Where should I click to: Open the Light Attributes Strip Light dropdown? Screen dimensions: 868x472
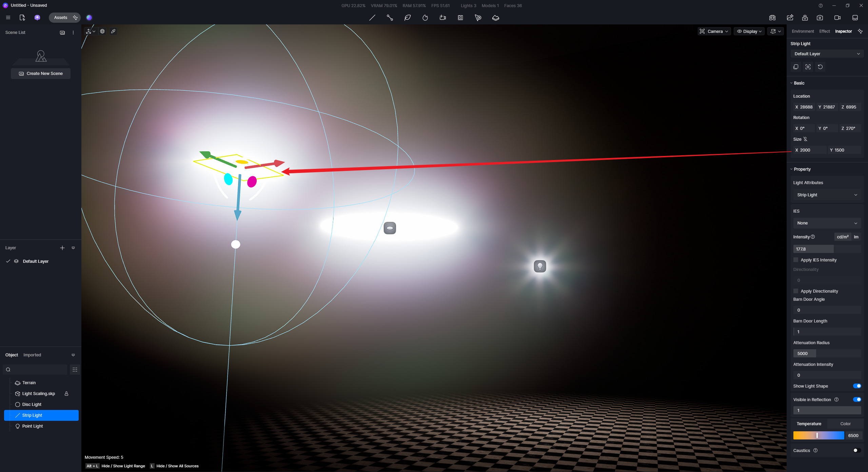827,195
